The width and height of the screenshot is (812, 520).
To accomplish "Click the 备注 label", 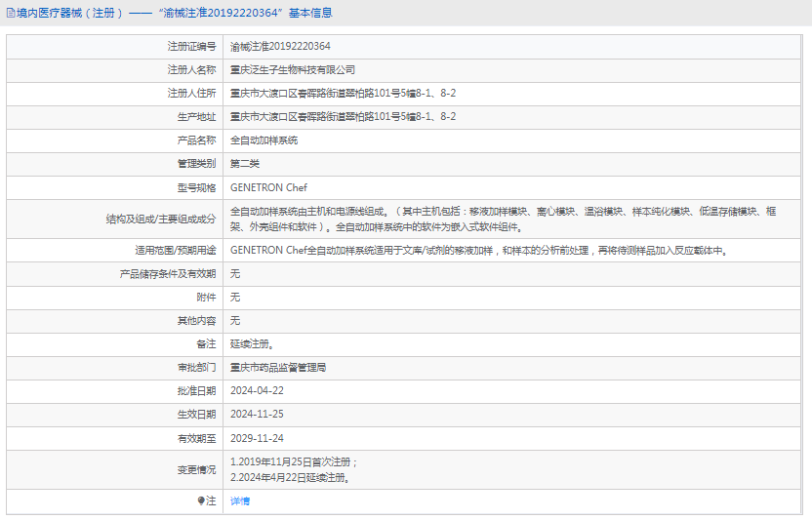I will [x=206, y=344].
